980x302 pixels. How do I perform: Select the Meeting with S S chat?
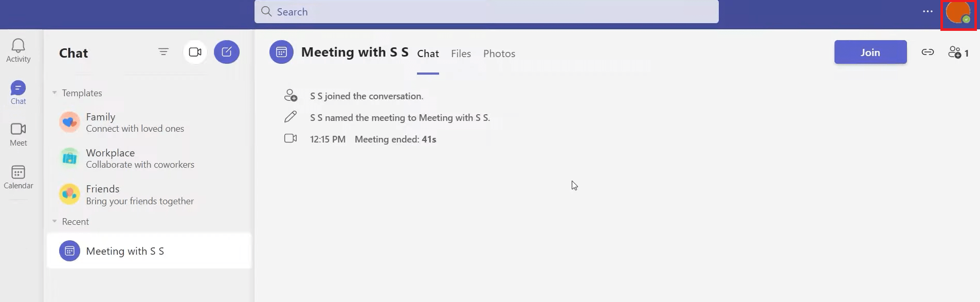click(x=149, y=251)
